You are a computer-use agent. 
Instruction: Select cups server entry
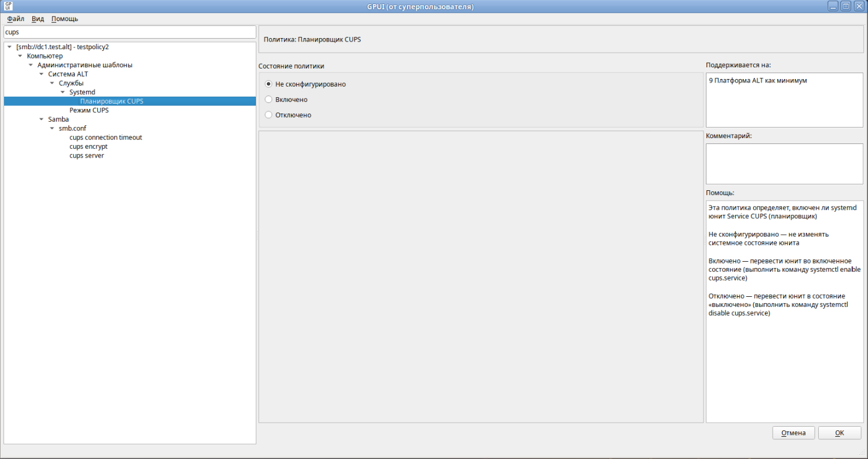point(87,156)
